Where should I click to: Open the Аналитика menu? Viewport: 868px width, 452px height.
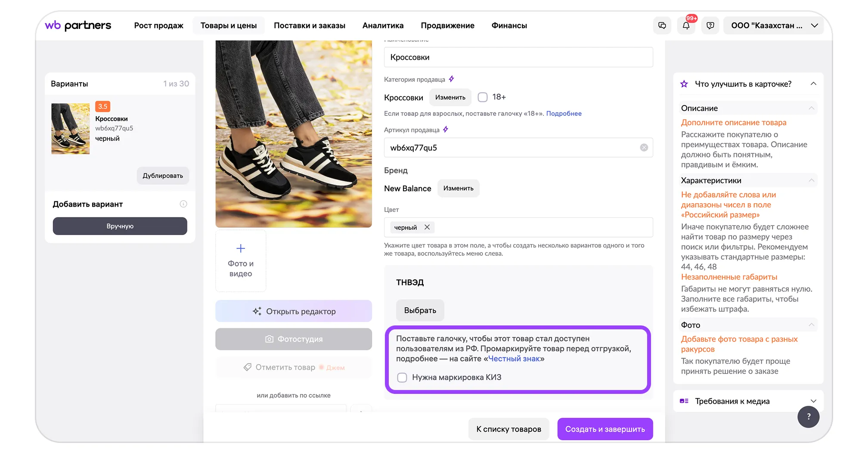point(383,26)
